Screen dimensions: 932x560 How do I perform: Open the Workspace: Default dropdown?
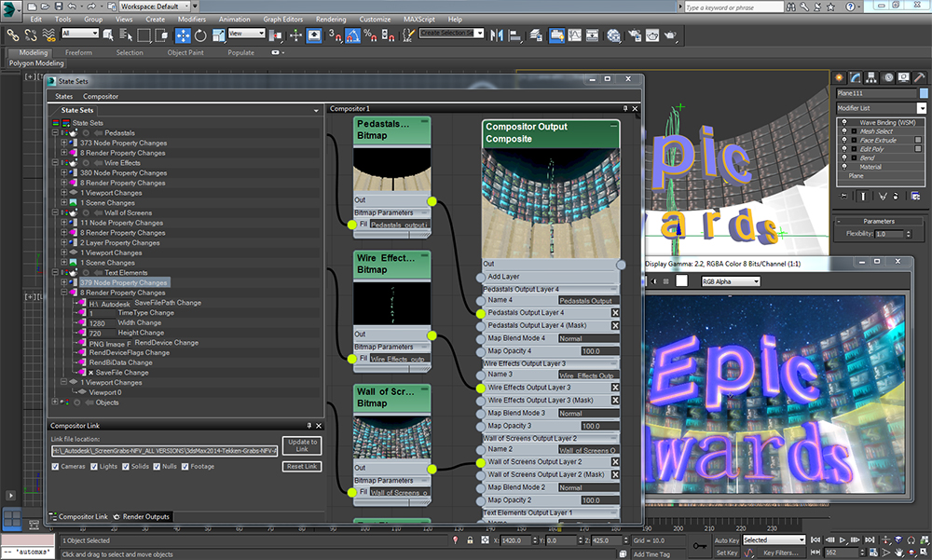pyautogui.click(x=155, y=6)
